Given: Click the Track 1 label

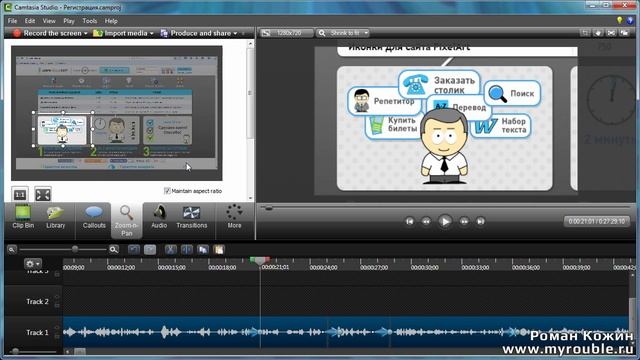Looking at the screenshot, I should pos(37,333).
